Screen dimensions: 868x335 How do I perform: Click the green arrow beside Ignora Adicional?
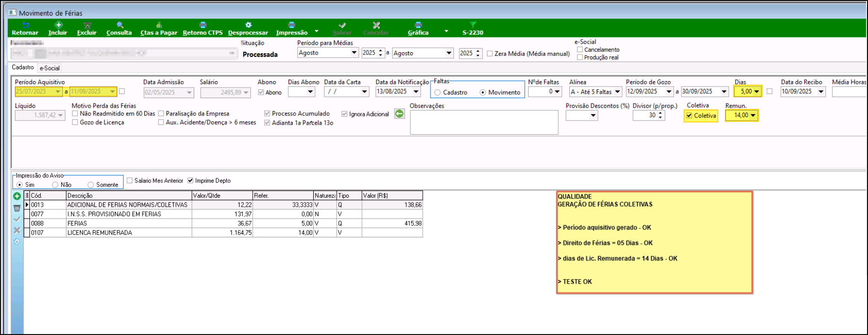pos(399,114)
